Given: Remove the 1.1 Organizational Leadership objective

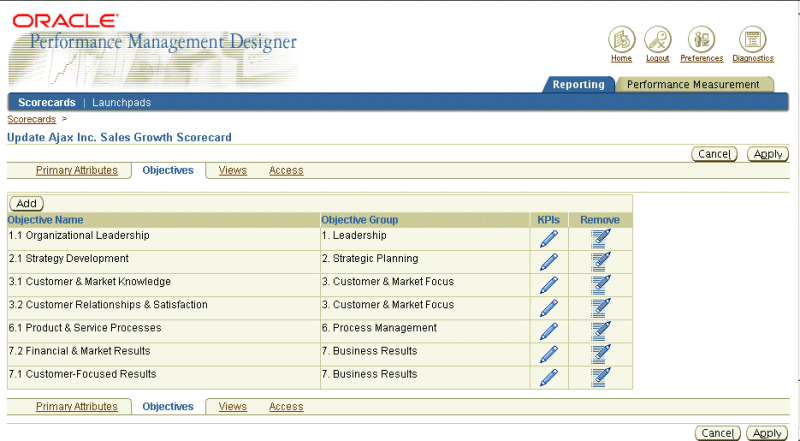Looking at the screenshot, I should (601, 238).
